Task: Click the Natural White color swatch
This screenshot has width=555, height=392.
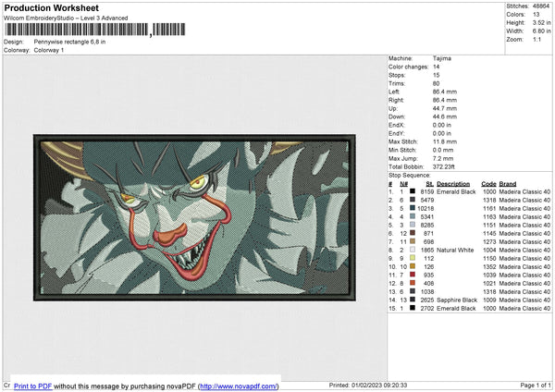Action: [x=413, y=250]
